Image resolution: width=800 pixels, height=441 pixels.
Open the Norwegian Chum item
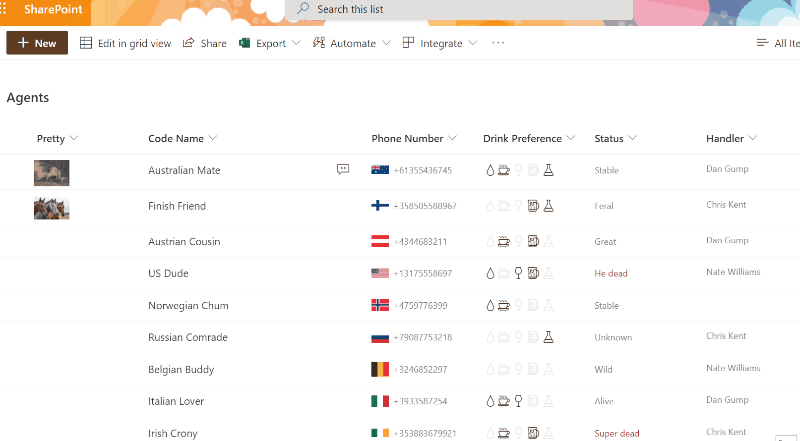[188, 305]
